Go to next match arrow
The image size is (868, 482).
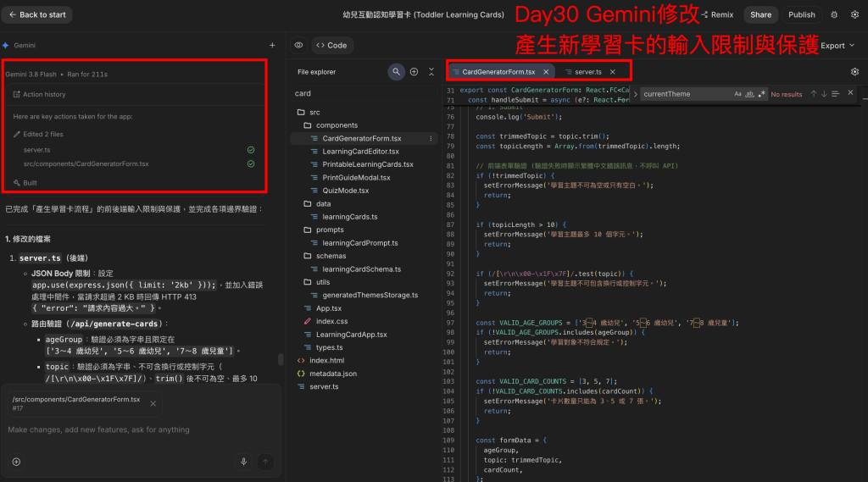coord(824,94)
